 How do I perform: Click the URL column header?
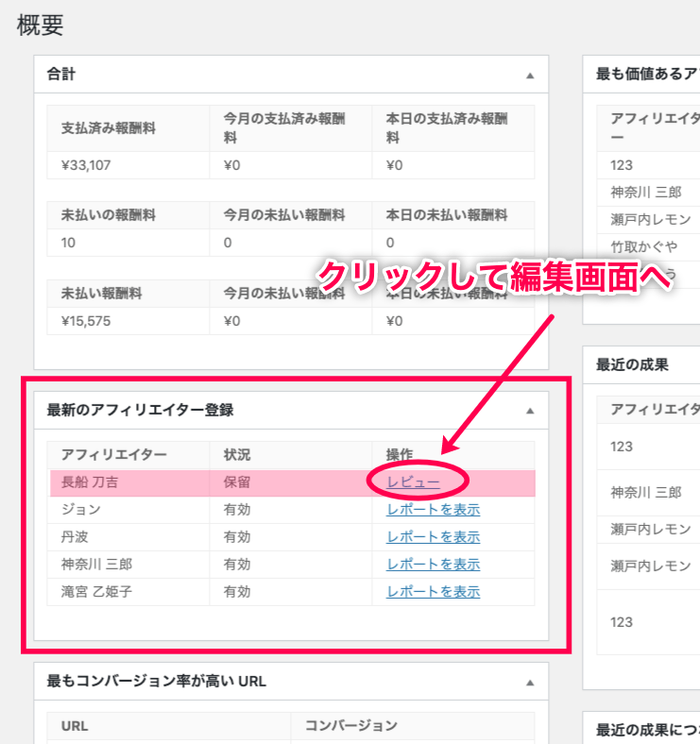click(x=75, y=726)
